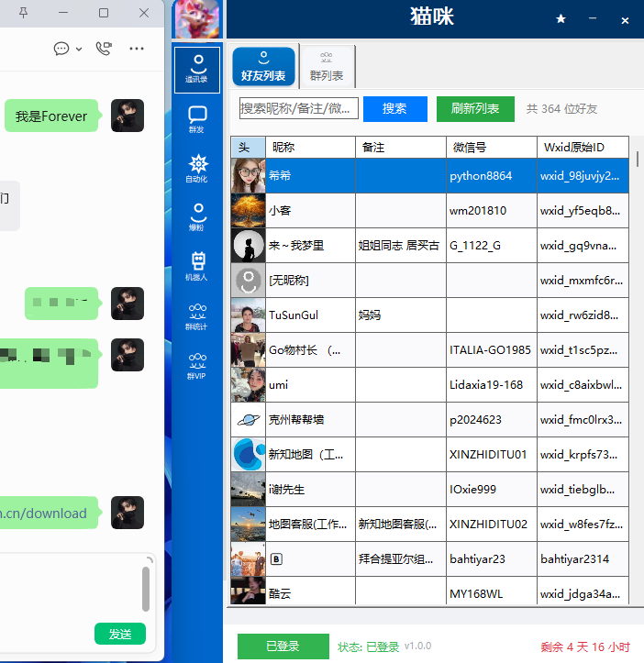Image resolution: width=644 pixels, height=663 pixels.
Task: Open the three-dot more menu in chat window
Action: [x=137, y=49]
